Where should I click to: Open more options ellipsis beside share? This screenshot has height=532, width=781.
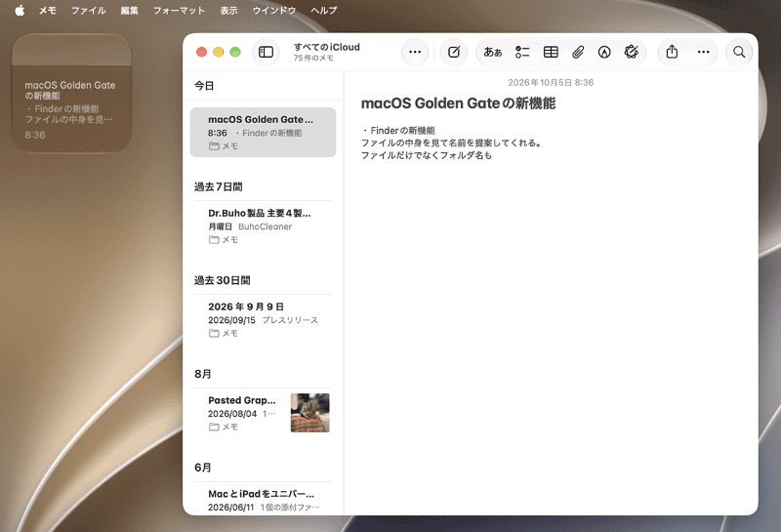(x=703, y=52)
